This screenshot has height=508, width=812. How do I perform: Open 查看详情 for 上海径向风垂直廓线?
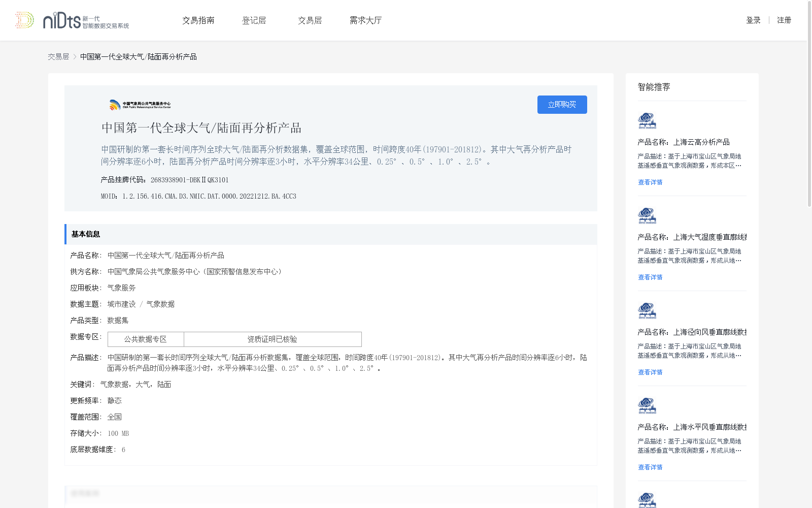[x=650, y=372]
